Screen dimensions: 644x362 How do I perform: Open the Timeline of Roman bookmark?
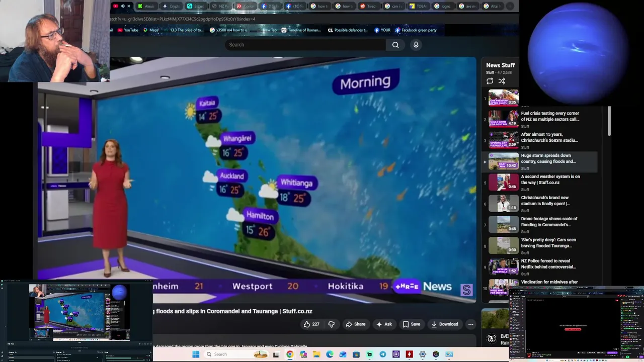(301, 30)
